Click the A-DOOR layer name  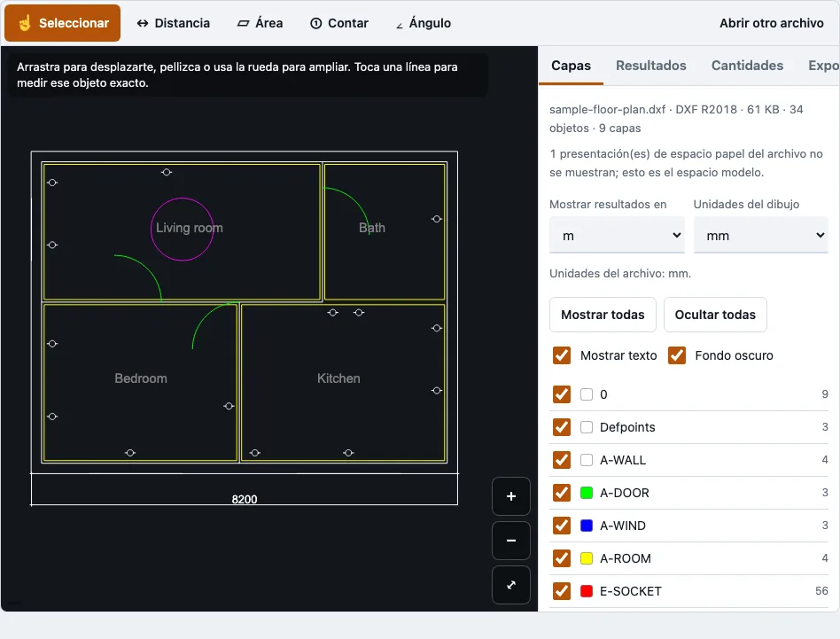[624, 492]
